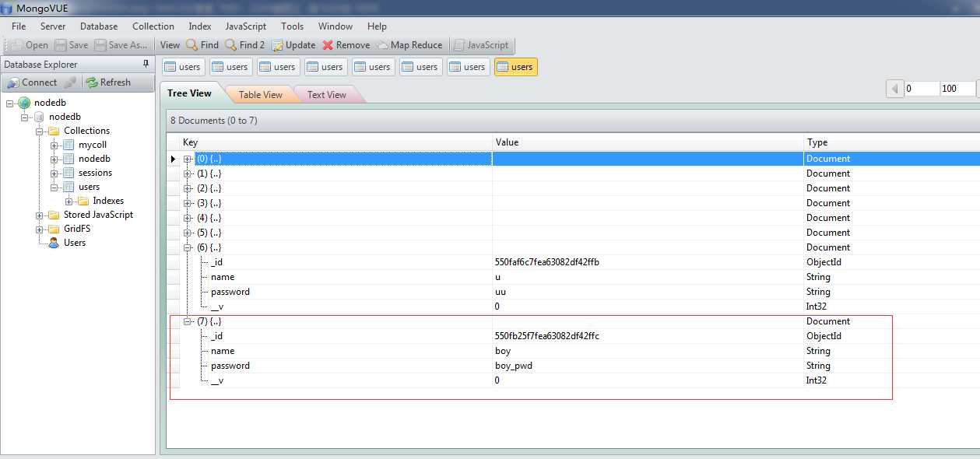Collapse document (7) in tree view
Image resolution: width=980 pixels, height=459 pixels.
(x=188, y=321)
